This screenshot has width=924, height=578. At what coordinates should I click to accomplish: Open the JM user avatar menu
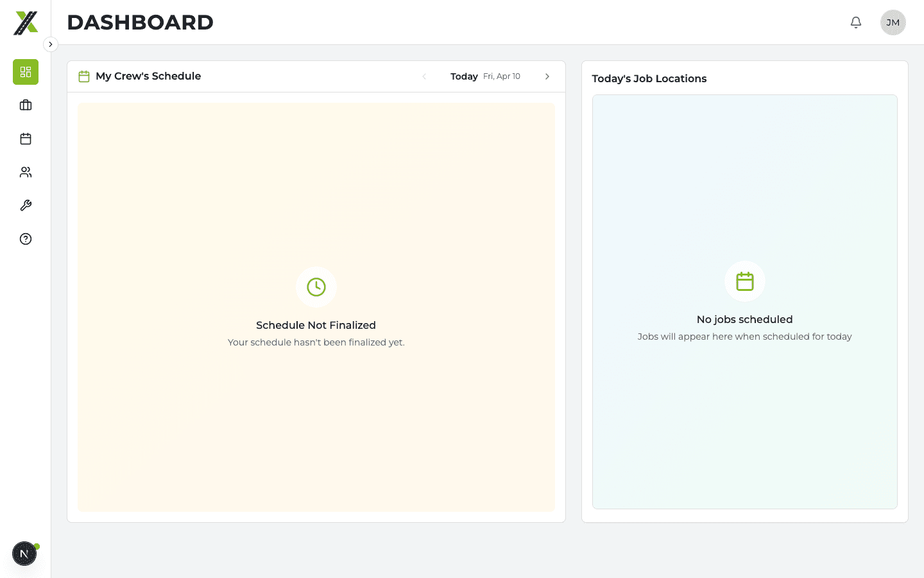[893, 22]
